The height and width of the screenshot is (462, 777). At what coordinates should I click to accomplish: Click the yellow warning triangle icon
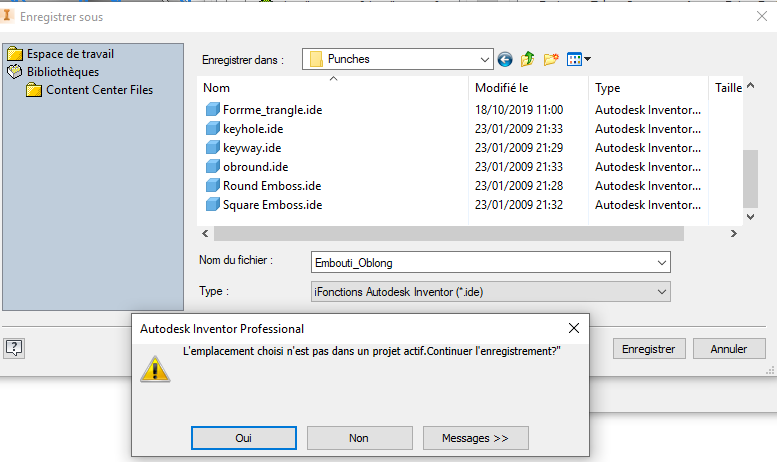(155, 369)
